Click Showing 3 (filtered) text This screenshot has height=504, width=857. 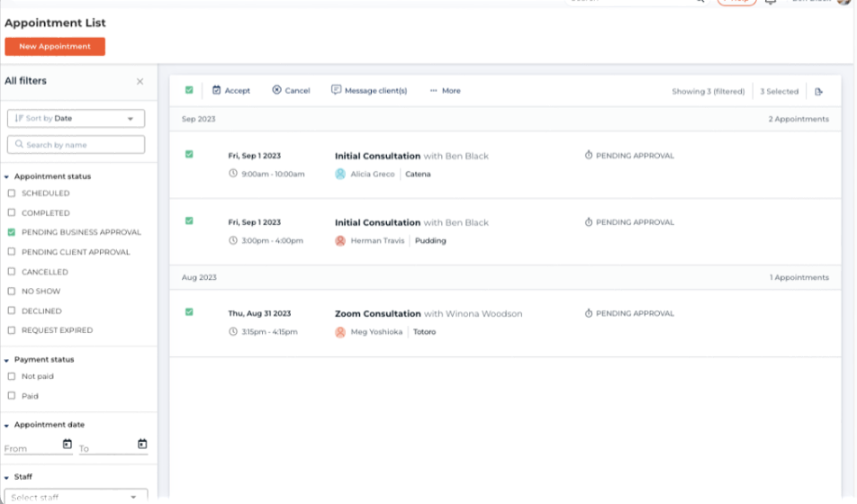(x=708, y=91)
